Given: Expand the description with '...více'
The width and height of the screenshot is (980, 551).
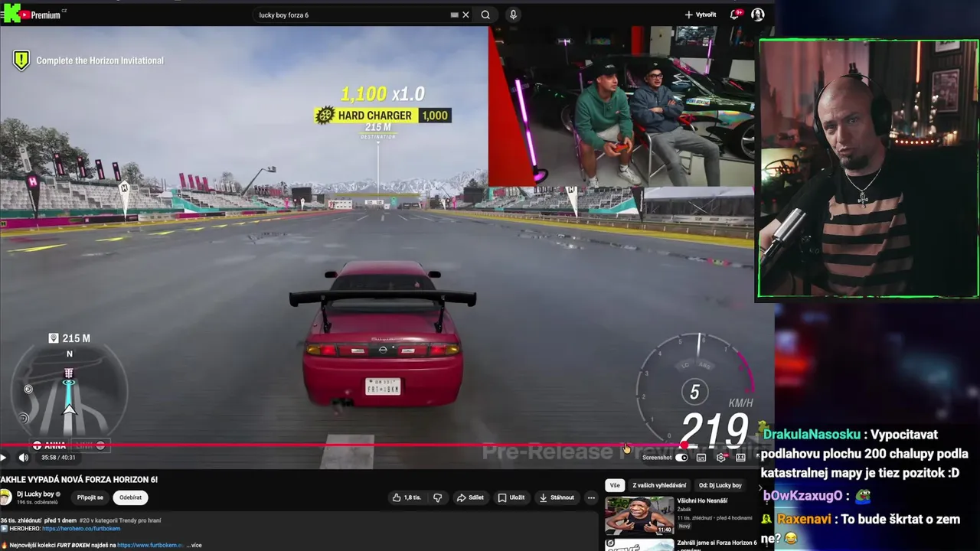Looking at the screenshot, I should tap(194, 545).
